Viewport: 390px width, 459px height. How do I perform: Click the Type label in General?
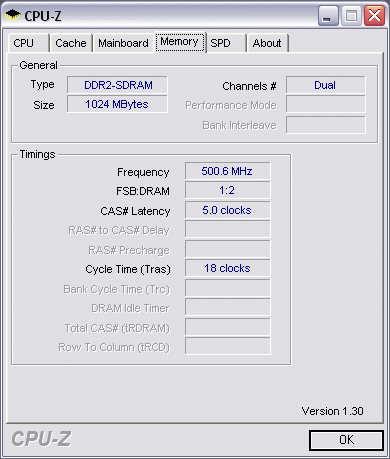coord(42,85)
